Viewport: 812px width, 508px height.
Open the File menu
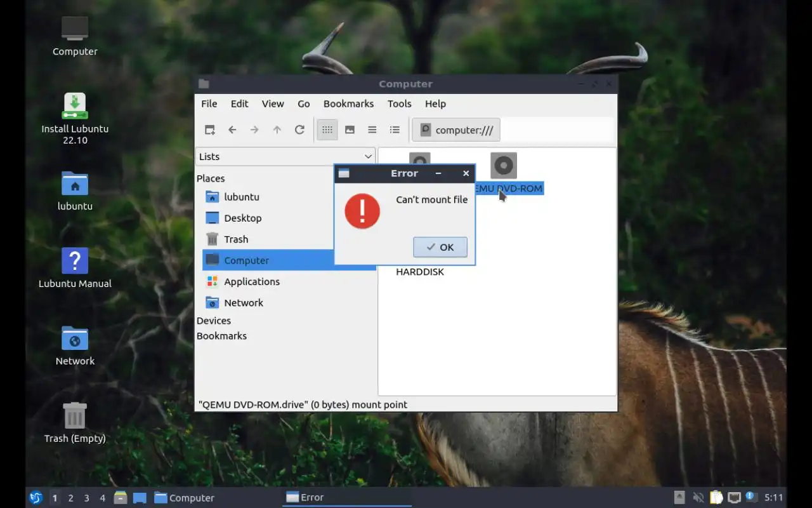pos(209,104)
